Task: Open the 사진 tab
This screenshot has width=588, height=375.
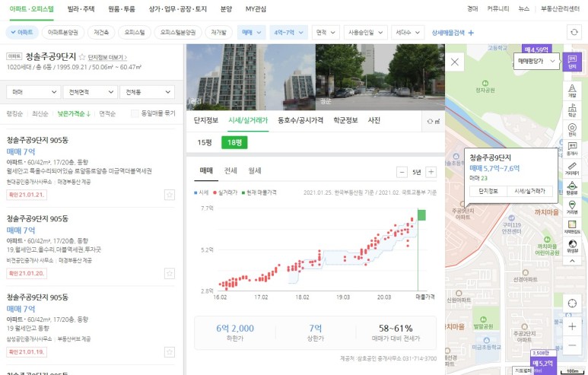Action: (374, 120)
